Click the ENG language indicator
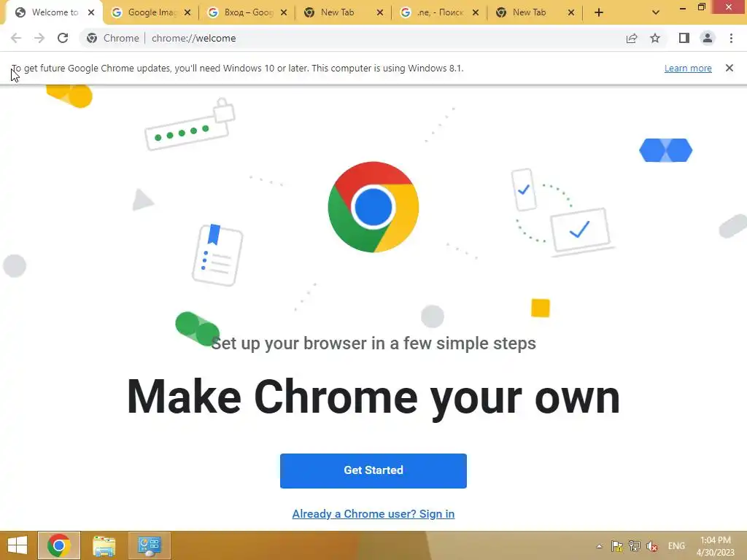Screen dimensions: 747x560 676,545
